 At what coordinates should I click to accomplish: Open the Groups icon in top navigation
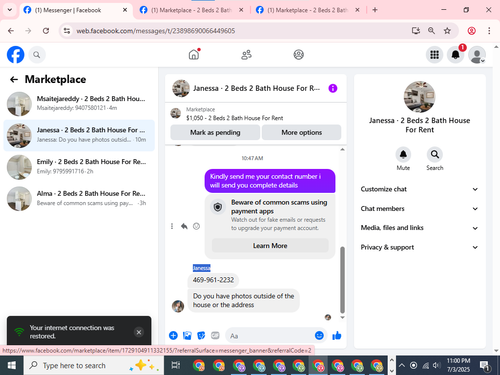point(299,55)
